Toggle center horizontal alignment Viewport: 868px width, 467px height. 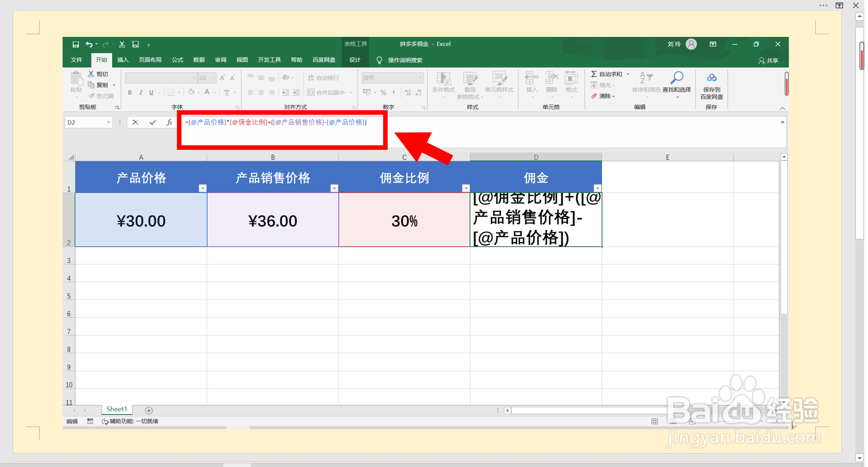[x=261, y=93]
